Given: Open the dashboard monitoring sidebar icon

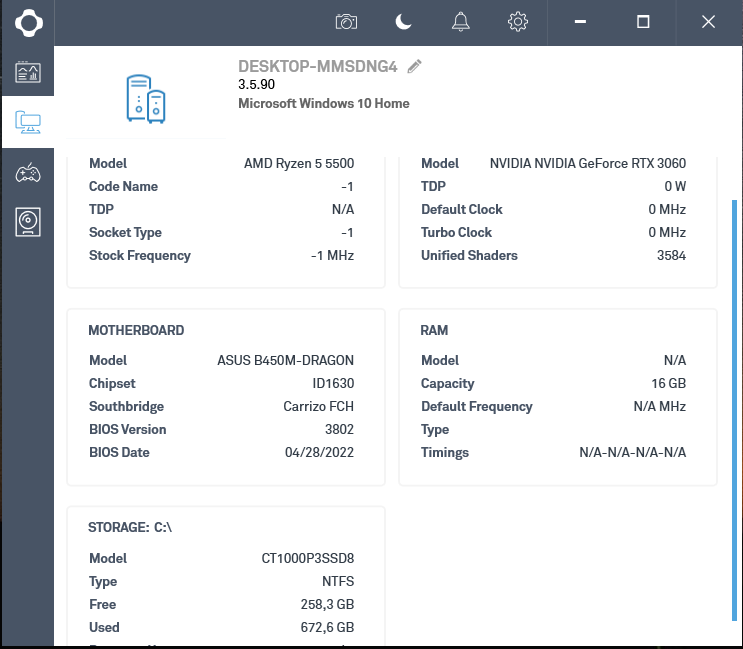Looking at the screenshot, I should (28, 72).
